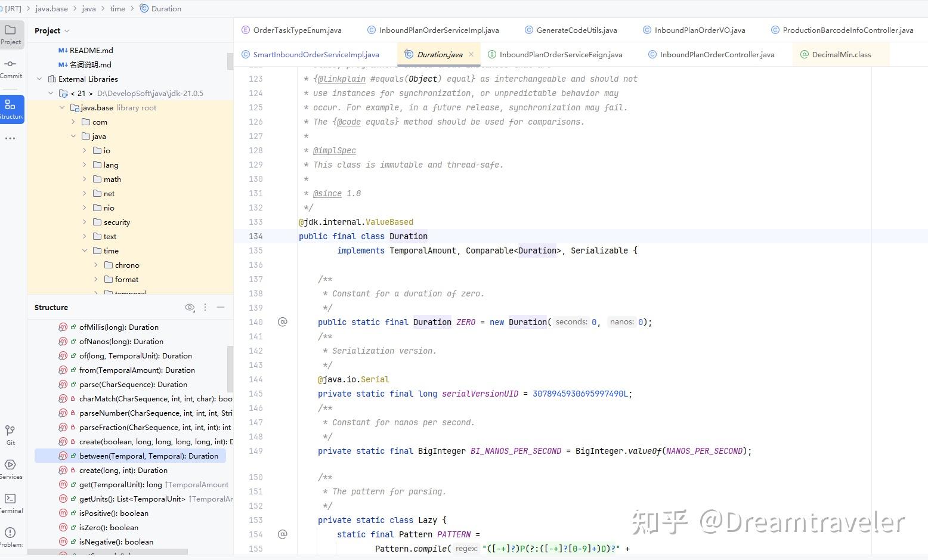Expand the math folder
Screen dimensions: 928x560
(x=85, y=179)
